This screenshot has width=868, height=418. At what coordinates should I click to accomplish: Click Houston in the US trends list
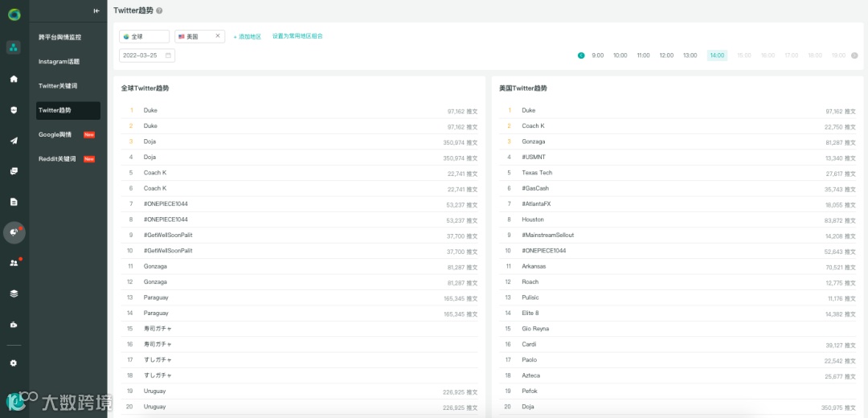(533, 219)
